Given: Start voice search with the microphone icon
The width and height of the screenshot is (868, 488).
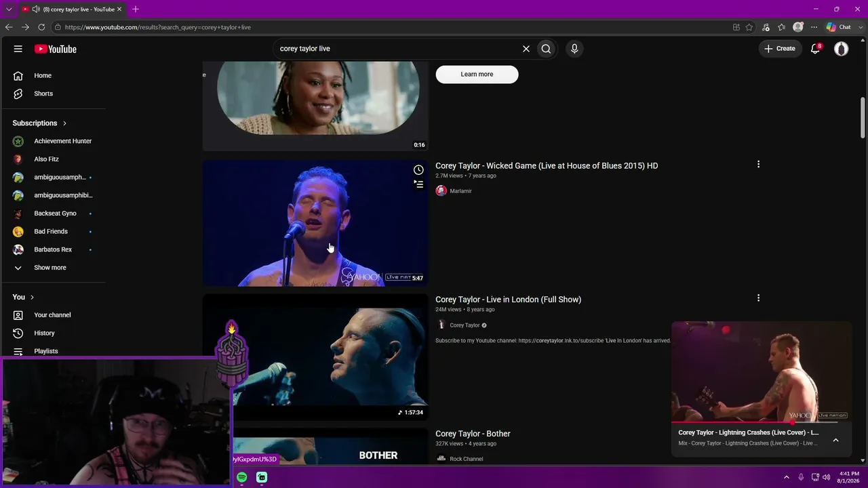Looking at the screenshot, I should [x=574, y=49].
